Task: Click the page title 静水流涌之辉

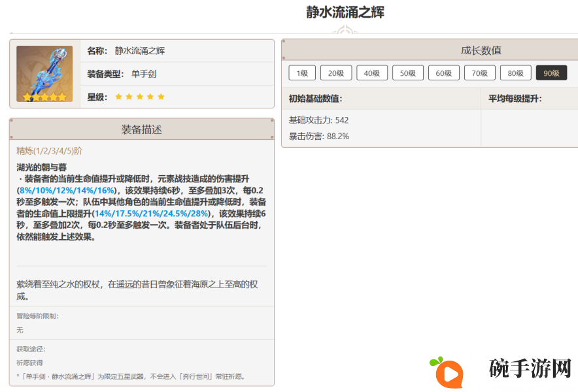Action: pyautogui.click(x=345, y=12)
